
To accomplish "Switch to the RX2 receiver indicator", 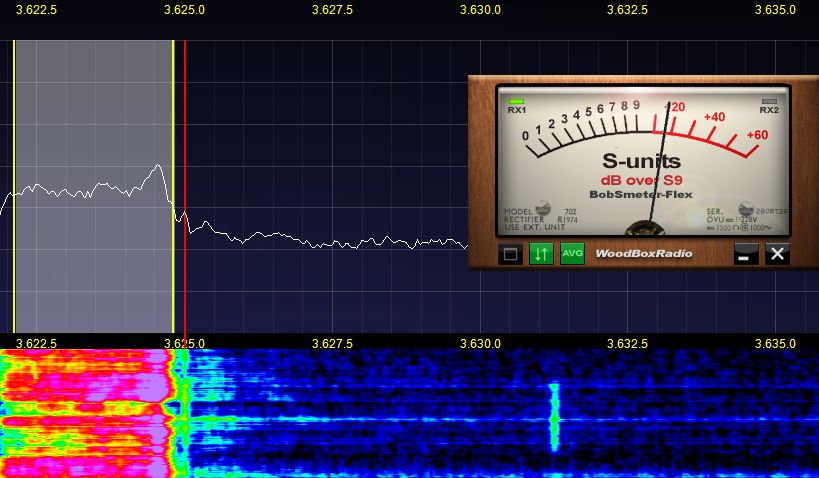I will (x=769, y=105).
